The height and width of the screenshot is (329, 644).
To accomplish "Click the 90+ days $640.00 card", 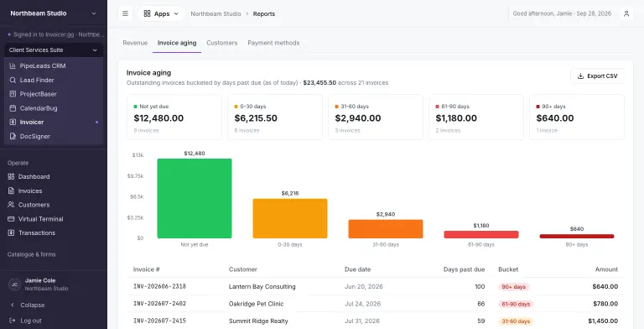I will pyautogui.click(x=577, y=117).
